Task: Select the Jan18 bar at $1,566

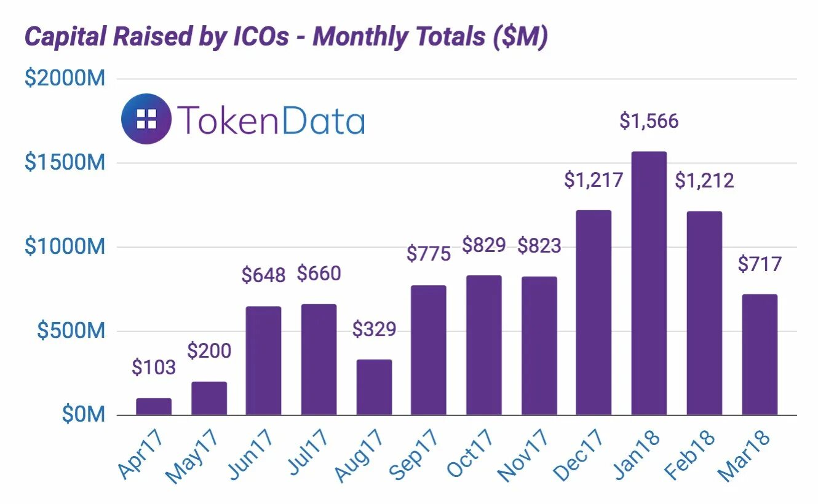Action: [649, 283]
